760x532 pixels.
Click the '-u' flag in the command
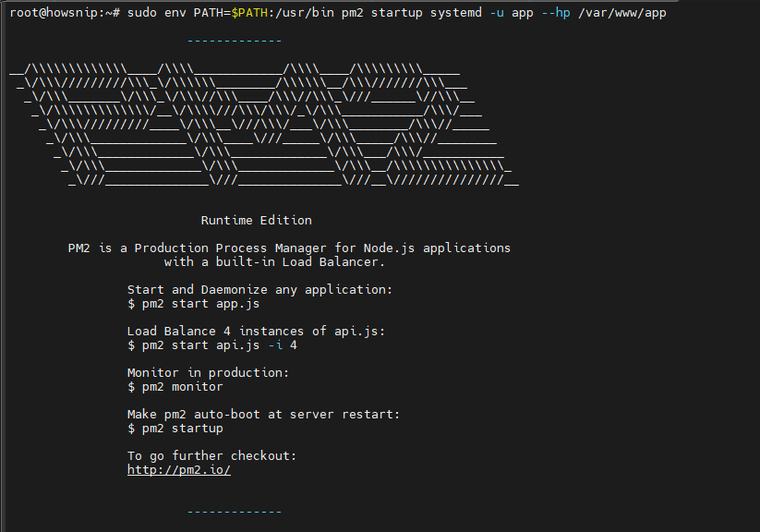[497, 13]
